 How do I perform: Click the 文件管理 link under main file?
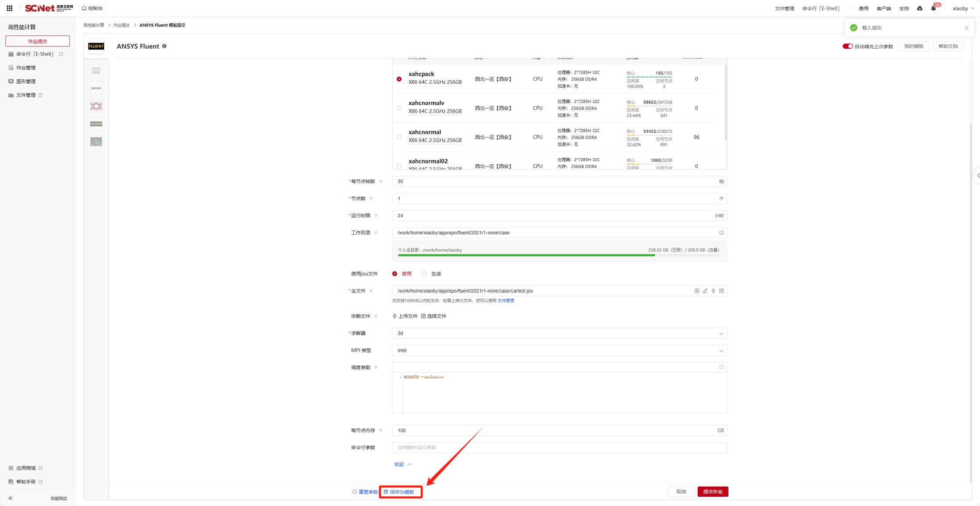pyautogui.click(x=505, y=301)
